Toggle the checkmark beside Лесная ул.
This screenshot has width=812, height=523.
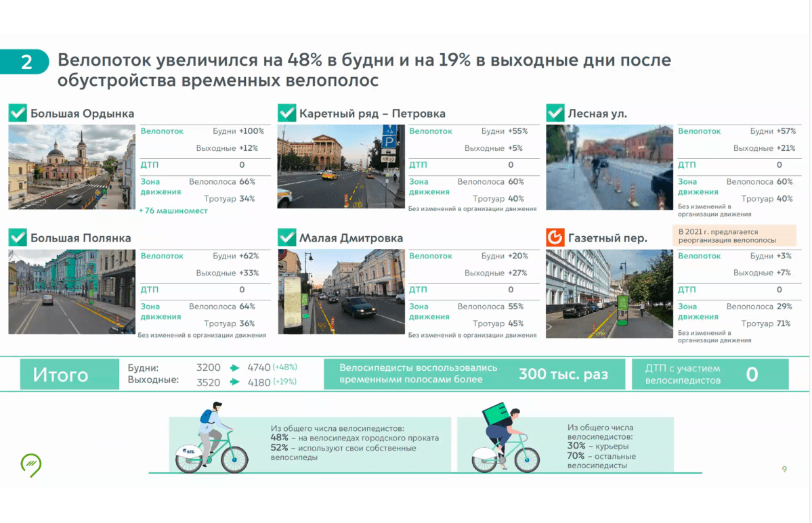click(x=555, y=113)
